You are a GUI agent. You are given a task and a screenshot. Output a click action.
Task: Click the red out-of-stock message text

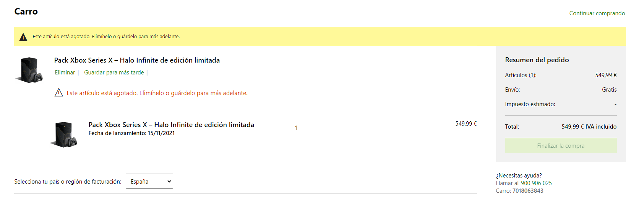pyautogui.click(x=157, y=93)
